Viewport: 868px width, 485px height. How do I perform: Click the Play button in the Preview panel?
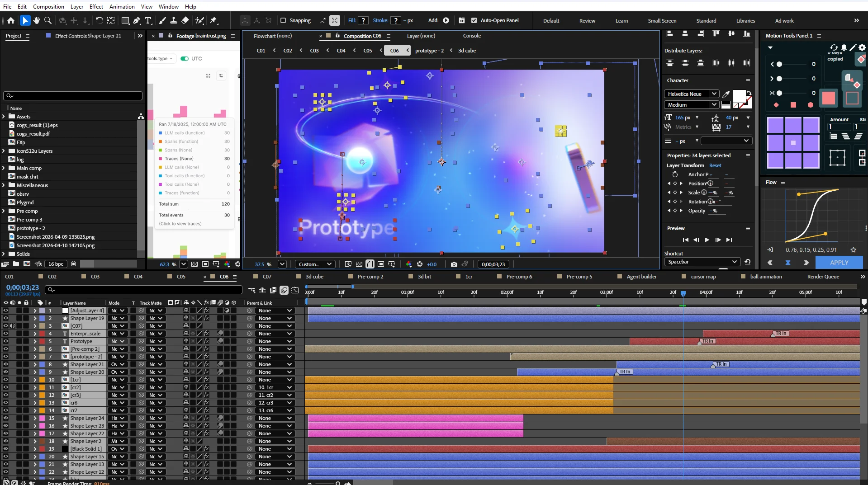707,240
